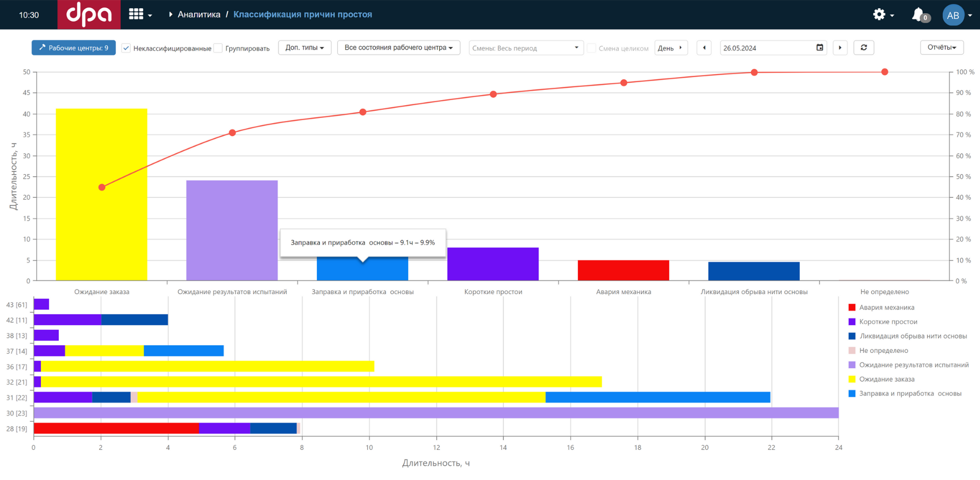
Task: Click the DPA logo icon
Action: coord(89,14)
